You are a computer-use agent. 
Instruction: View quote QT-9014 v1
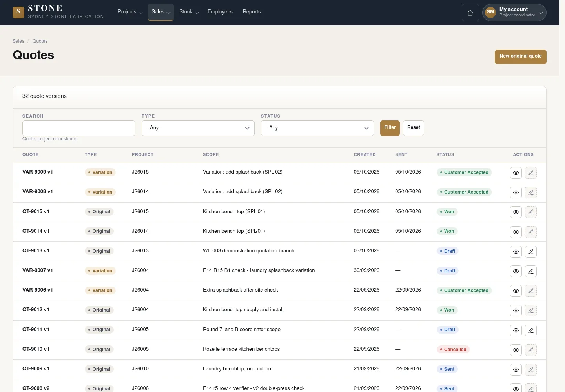[x=516, y=232]
